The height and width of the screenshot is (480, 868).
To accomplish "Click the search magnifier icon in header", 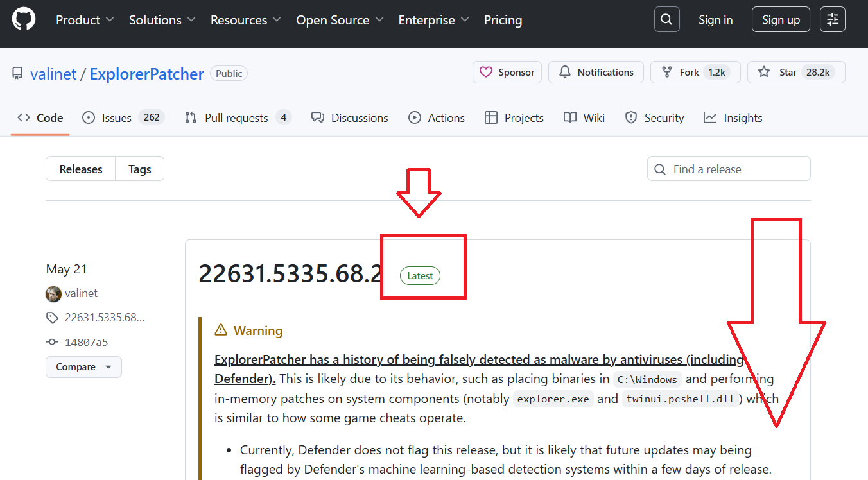I will [667, 19].
